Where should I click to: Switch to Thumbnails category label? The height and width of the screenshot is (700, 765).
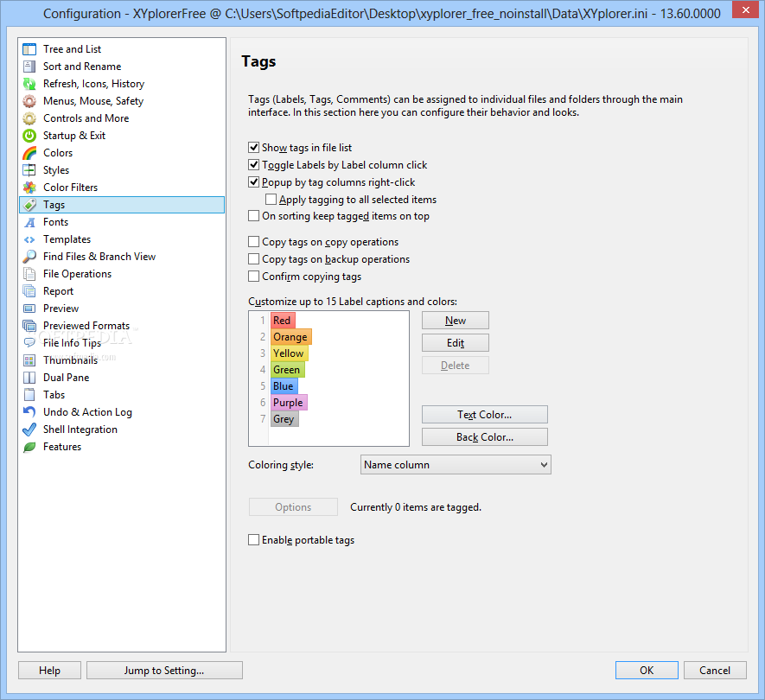(70, 360)
